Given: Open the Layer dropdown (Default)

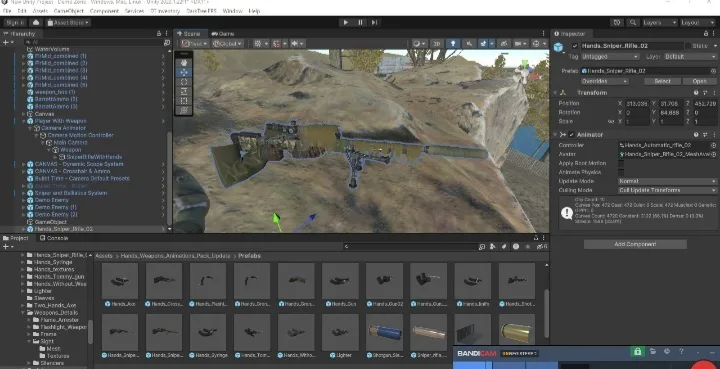Looking at the screenshot, I should 691,56.
